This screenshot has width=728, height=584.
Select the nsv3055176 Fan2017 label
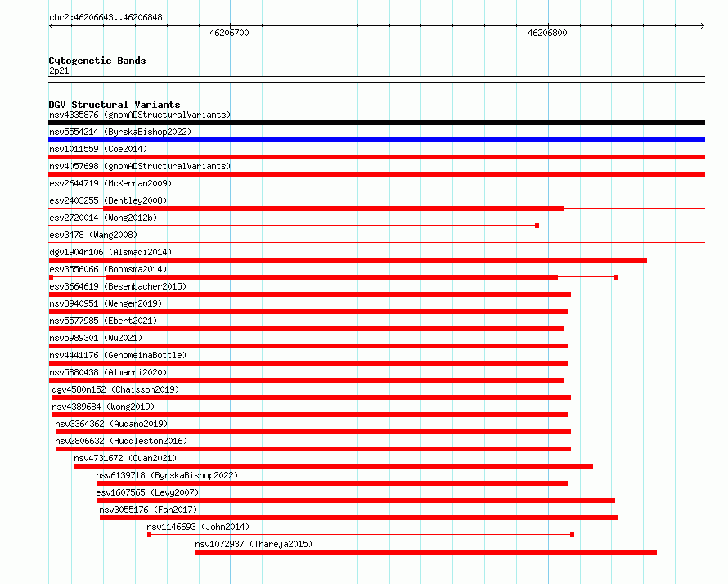[x=148, y=510]
